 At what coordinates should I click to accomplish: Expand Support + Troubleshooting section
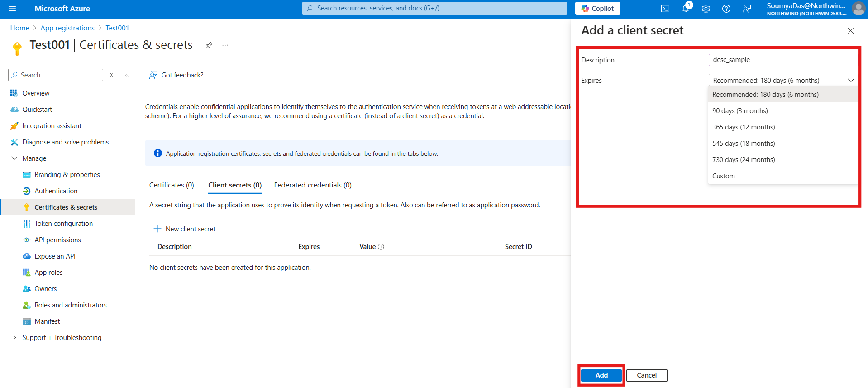(14, 338)
